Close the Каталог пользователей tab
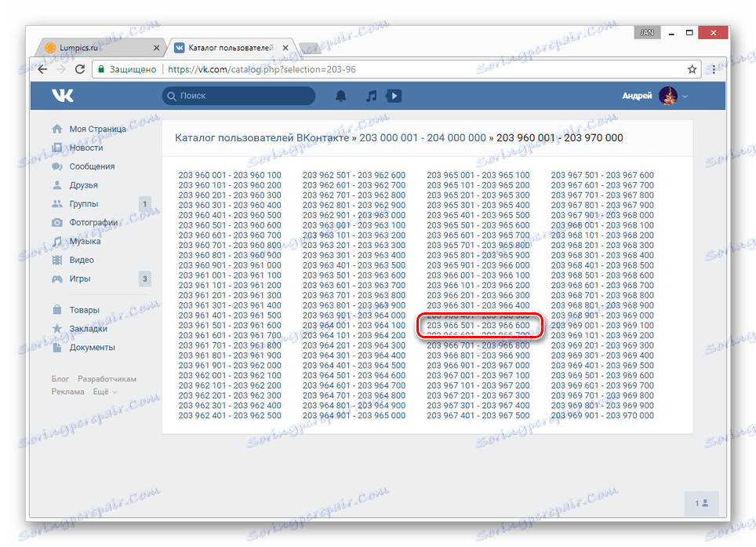Viewport: 756px width, 547px height. (285, 48)
